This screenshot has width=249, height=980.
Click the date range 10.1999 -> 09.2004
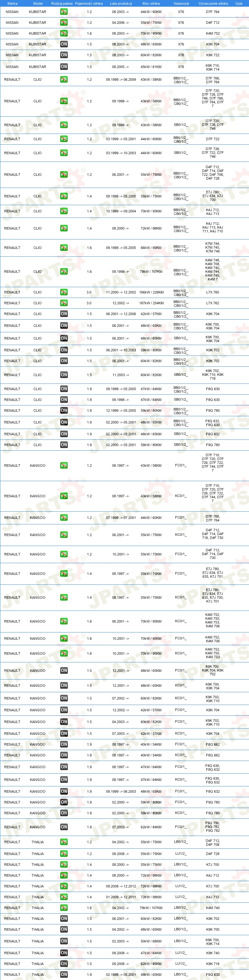pyautogui.click(x=121, y=211)
